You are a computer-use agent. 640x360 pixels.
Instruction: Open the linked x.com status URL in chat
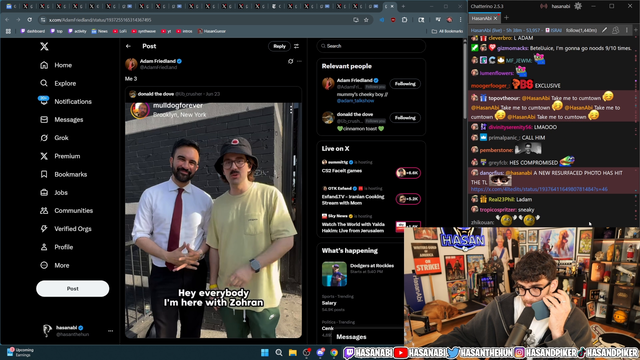click(x=539, y=189)
